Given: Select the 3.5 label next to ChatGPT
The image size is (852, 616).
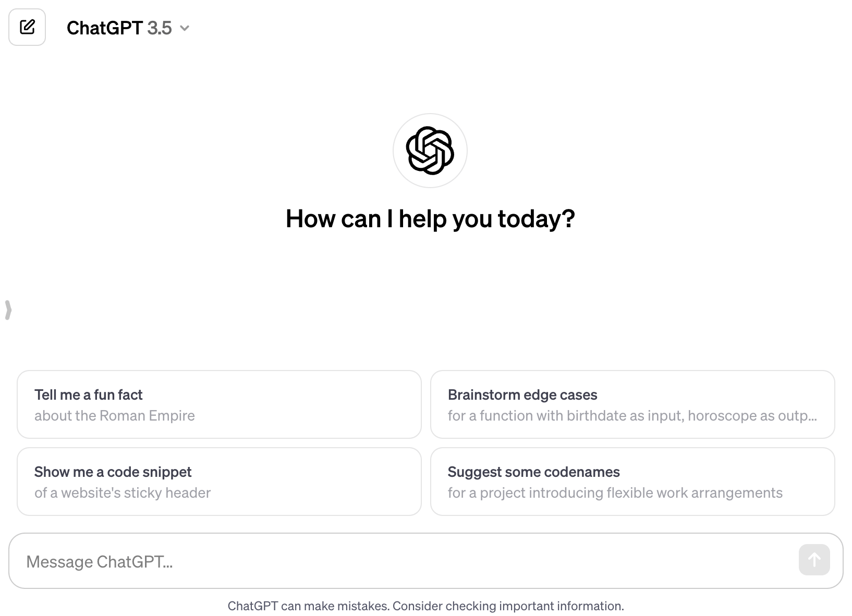Looking at the screenshot, I should click(159, 28).
